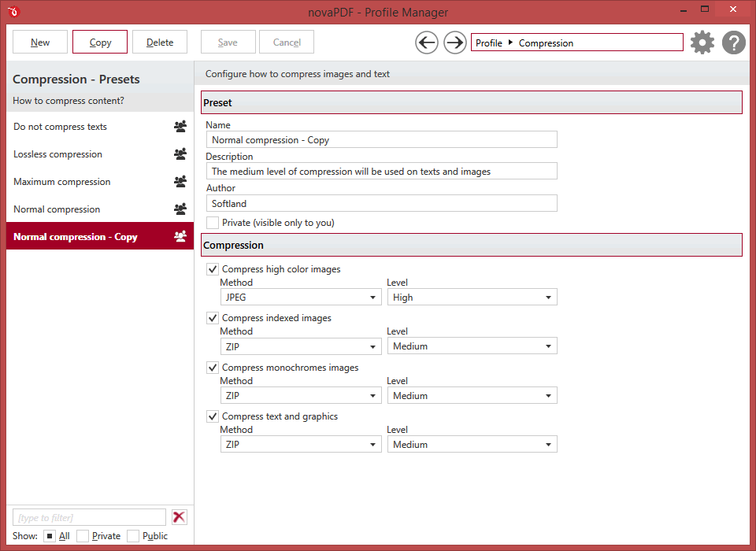Toggle the Private (visible only to you) checkbox
756x551 pixels.
[x=212, y=223]
